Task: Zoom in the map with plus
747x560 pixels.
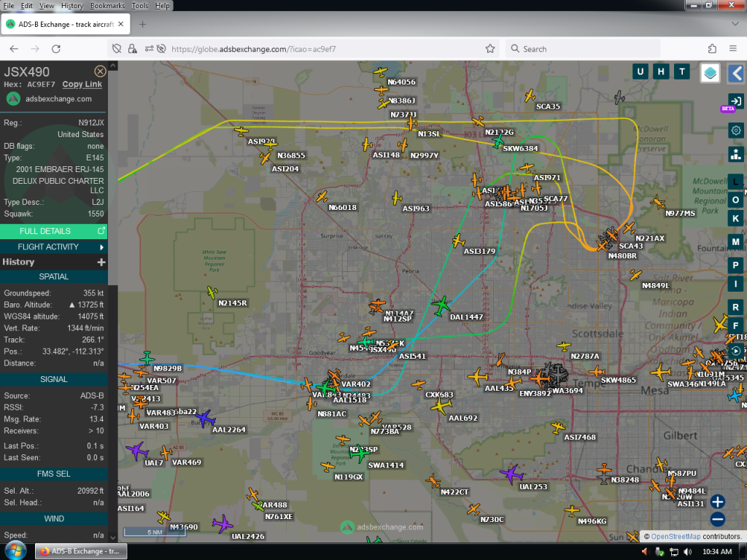Action: (718, 502)
